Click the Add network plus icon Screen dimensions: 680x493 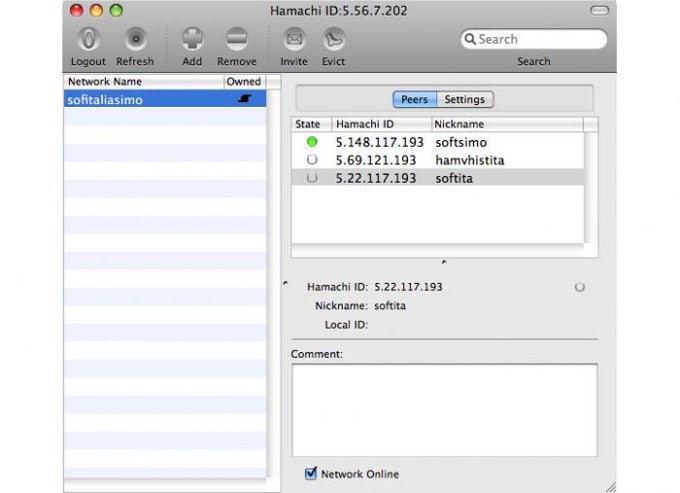point(192,39)
